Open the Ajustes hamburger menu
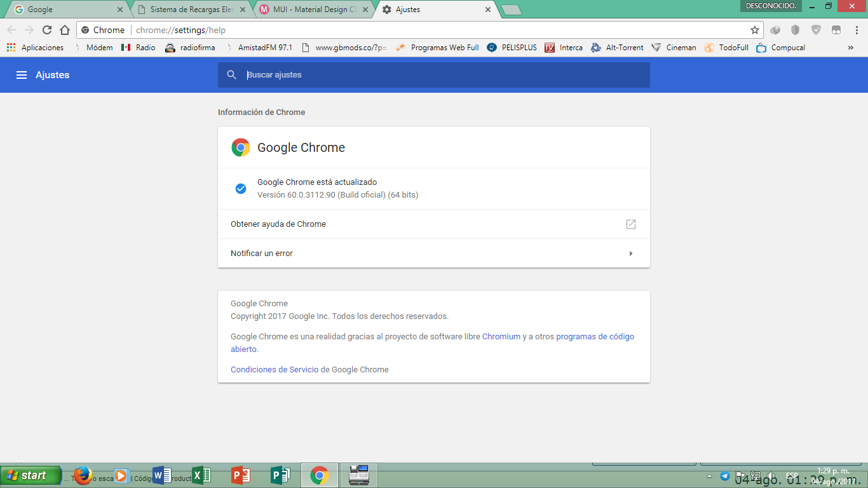The width and height of the screenshot is (868, 488). click(22, 75)
